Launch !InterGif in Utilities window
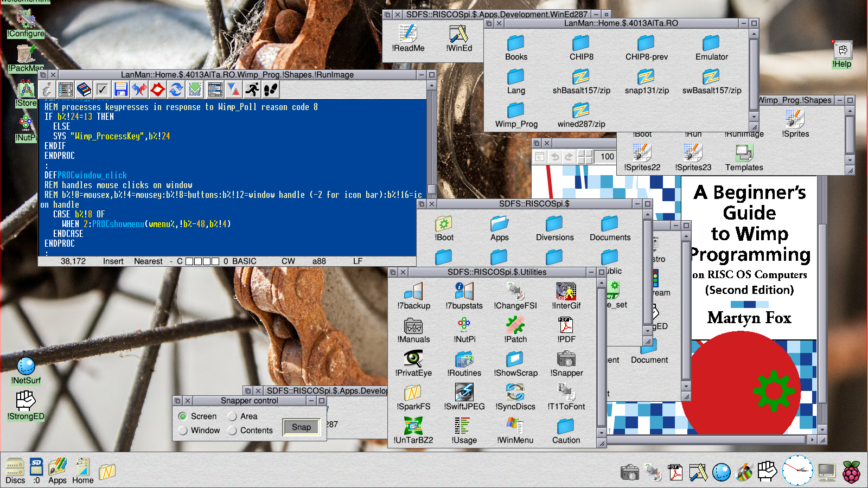 566,297
